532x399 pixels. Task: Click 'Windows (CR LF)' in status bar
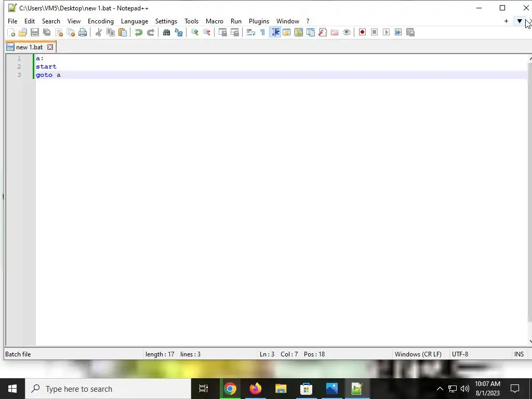tap(418, 354)
